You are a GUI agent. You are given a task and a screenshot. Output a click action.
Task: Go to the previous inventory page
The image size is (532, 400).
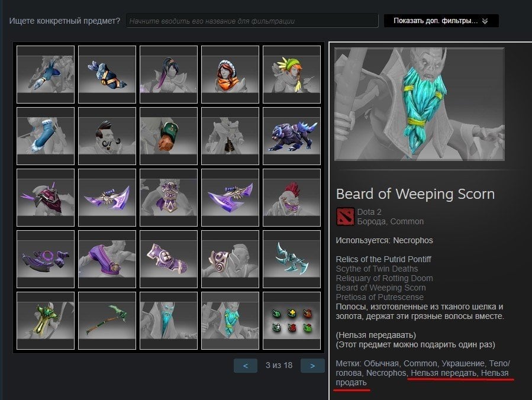[x=246, y=366]
